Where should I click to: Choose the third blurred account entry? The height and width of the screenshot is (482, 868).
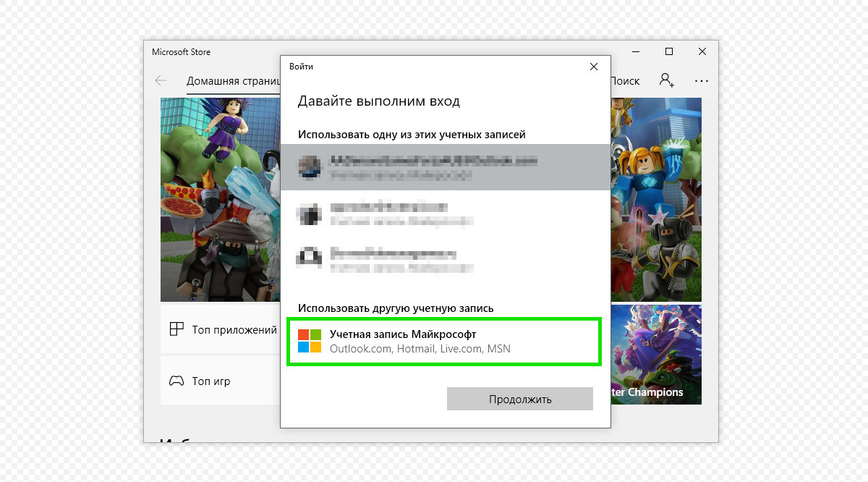(x=443, y=260)
